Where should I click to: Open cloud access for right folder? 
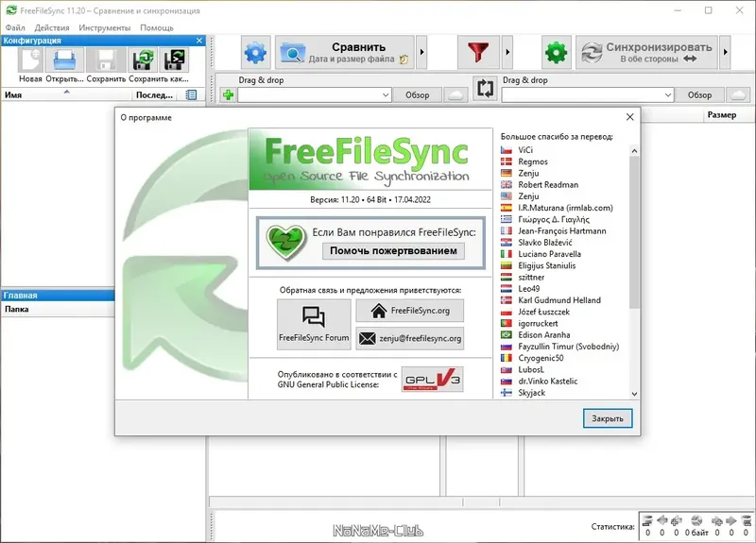point(738,95)
